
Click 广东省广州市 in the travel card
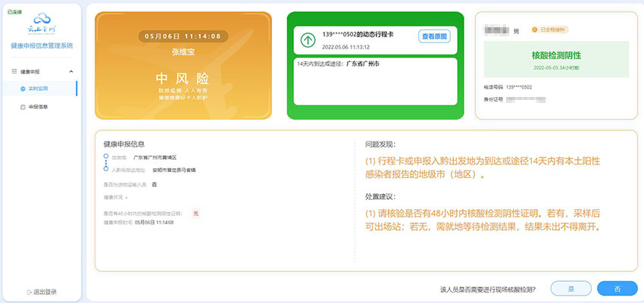362,64
